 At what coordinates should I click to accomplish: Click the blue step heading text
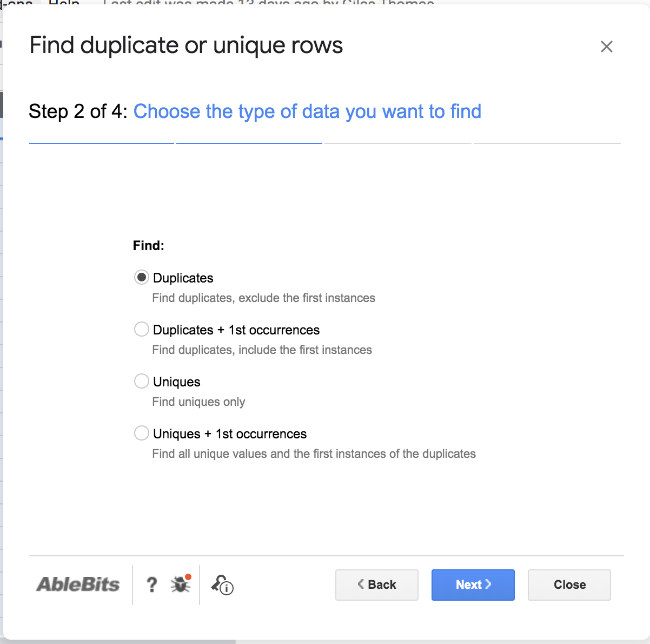tap(307, 111)
